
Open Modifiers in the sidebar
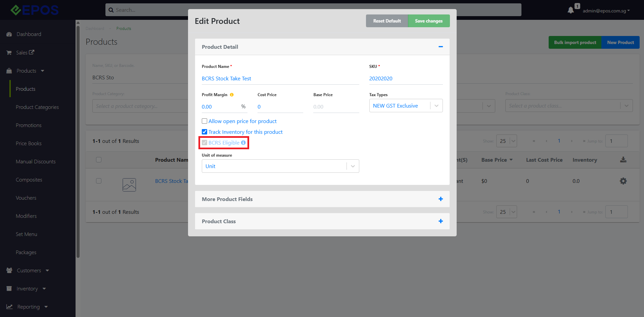click(26, 216)
